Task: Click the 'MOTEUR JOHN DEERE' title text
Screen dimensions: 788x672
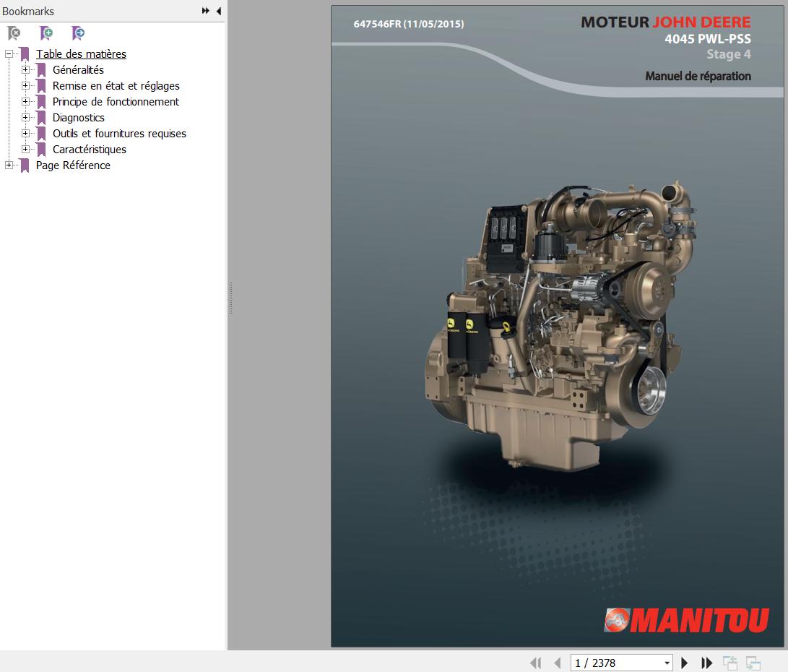Action: coord(666,22)
